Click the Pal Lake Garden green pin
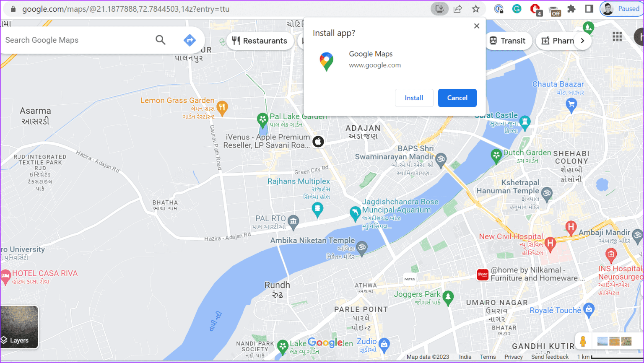This screenshot has width=644, height=363. pos(262,120)
